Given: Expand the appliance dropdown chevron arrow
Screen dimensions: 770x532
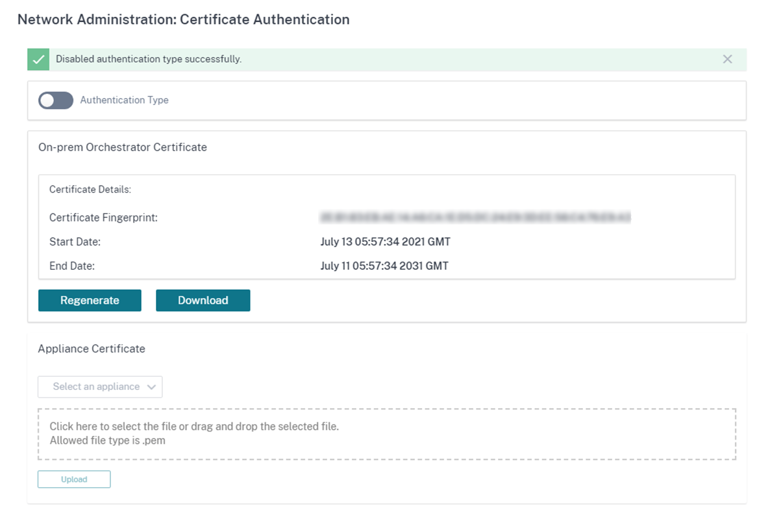Looking at the screenshot, I should [151, 387].
